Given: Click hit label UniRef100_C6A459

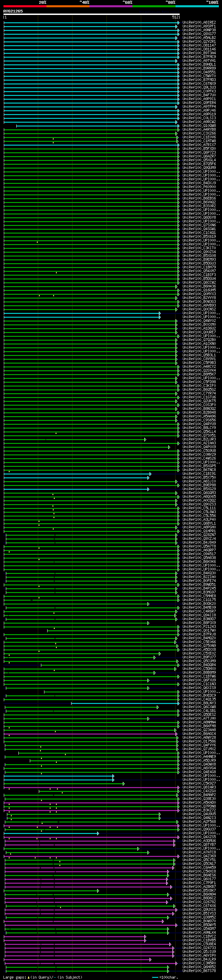Looking at the screenshot, I should 199,867.
